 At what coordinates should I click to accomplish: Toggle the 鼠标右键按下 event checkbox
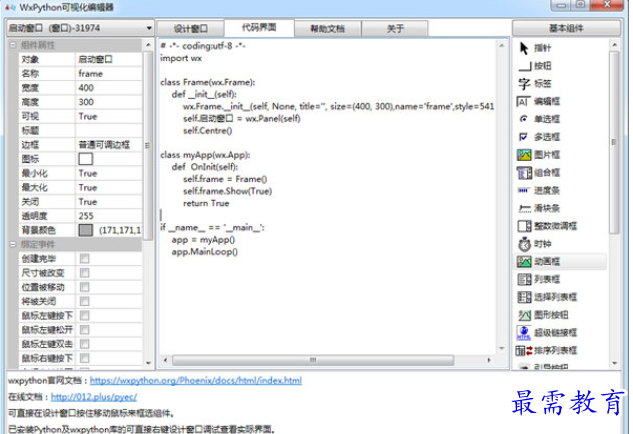pyautogui.click(x=84, y=358)
